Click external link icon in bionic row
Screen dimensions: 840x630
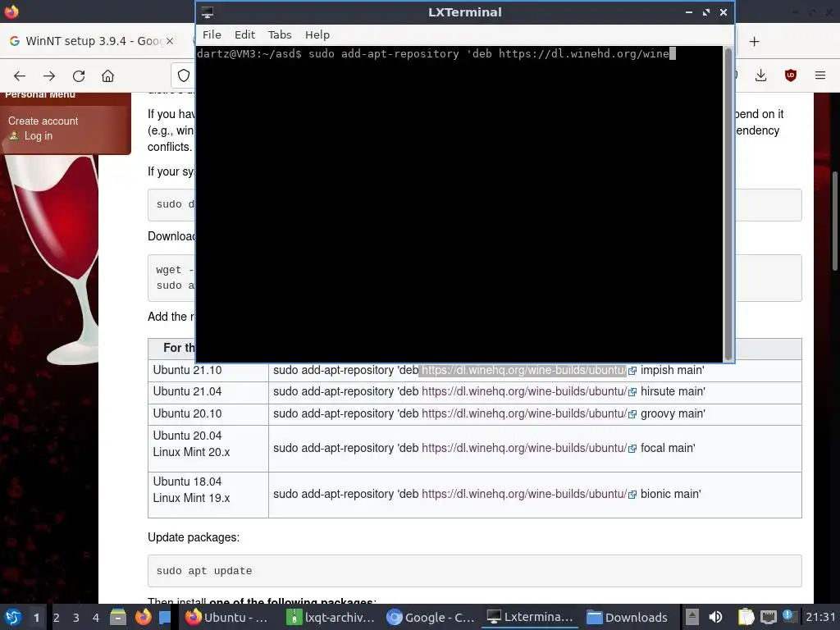pos(632,495)
